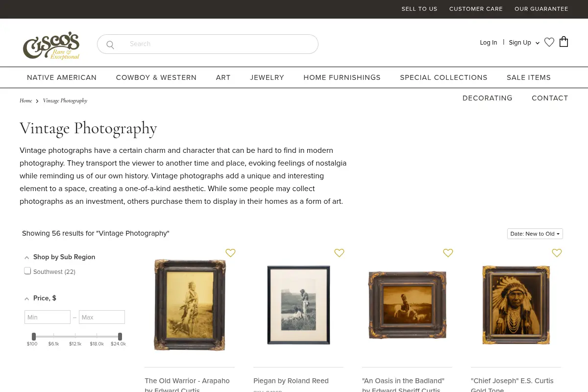The height and width of the screenshot is (392, 588).
Task: Click the price slider track near $12.1k
Action: pos(75,337)
